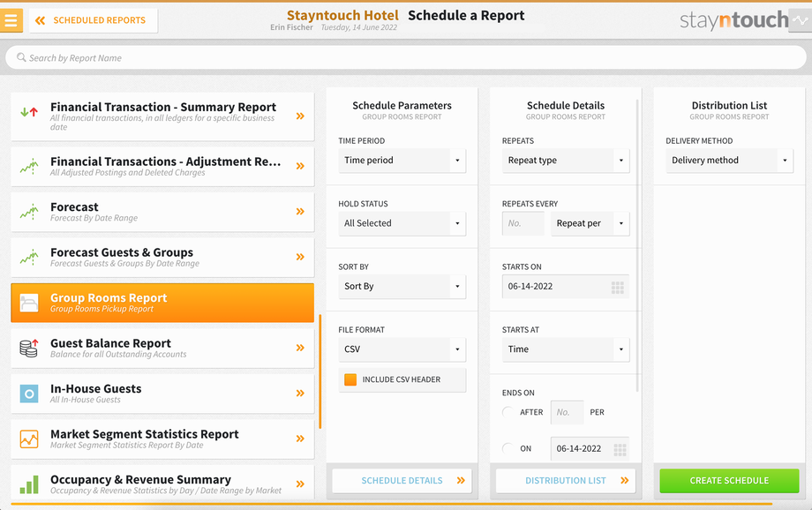Click the Group Rooms Pickup Report subtitle
Screen dimensions: 812x510
(102, 309)
